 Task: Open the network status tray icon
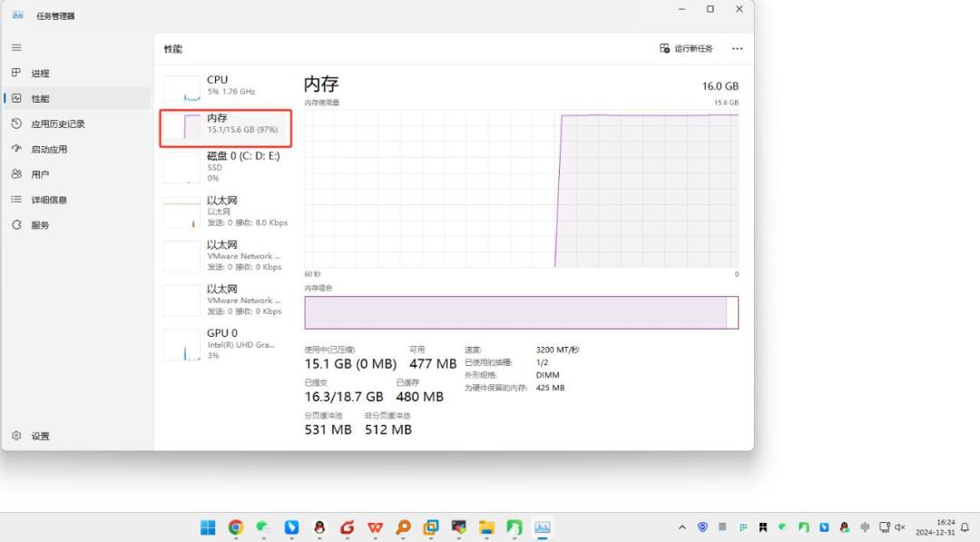[885, 527]
